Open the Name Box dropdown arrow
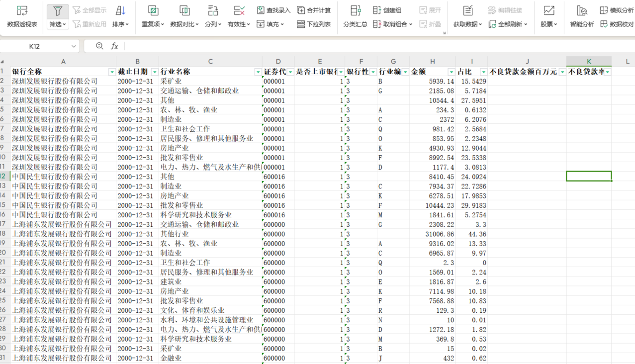 pos(74,46)
